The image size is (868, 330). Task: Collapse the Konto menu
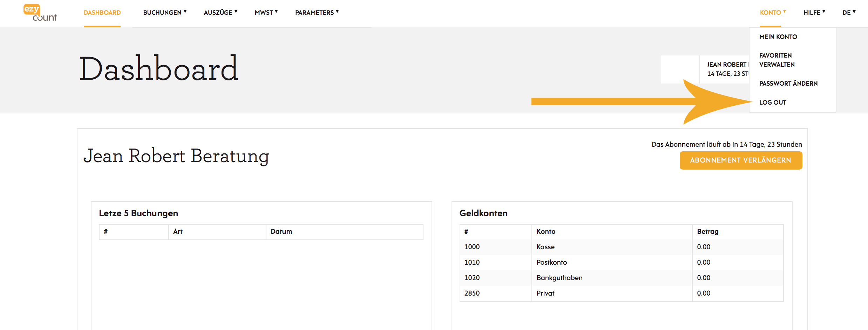(773, 13)
